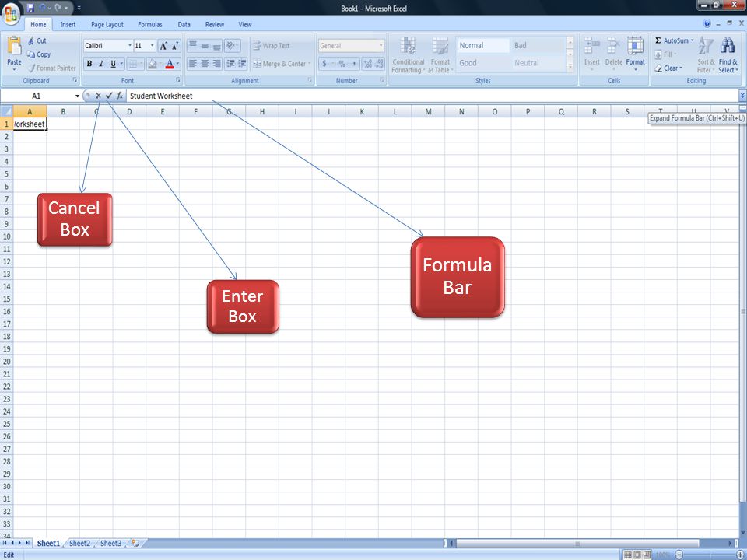Open the View ribbon tab
The image size is (747, 560).
pyautogui.click(x=245, y=25)
